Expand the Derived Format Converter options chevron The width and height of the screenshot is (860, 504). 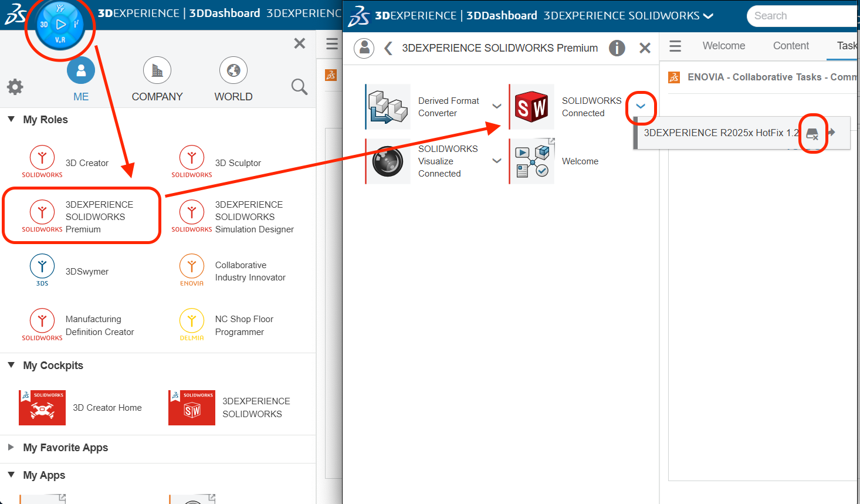coord(497,106)
